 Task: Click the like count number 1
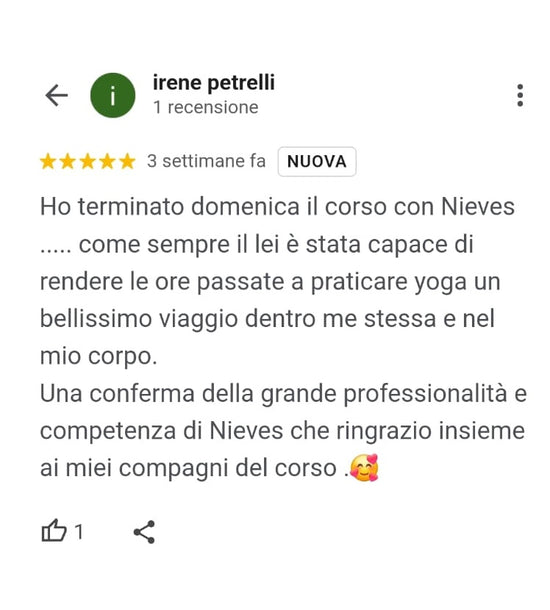79,531
